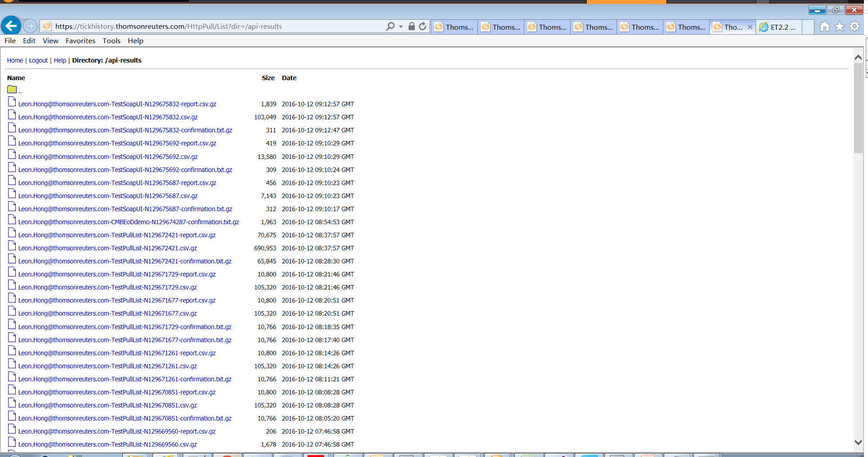Screen dimensions: 868x457
Task: Switch to the ET2.2 browser tab
Action: coord(778,27)
